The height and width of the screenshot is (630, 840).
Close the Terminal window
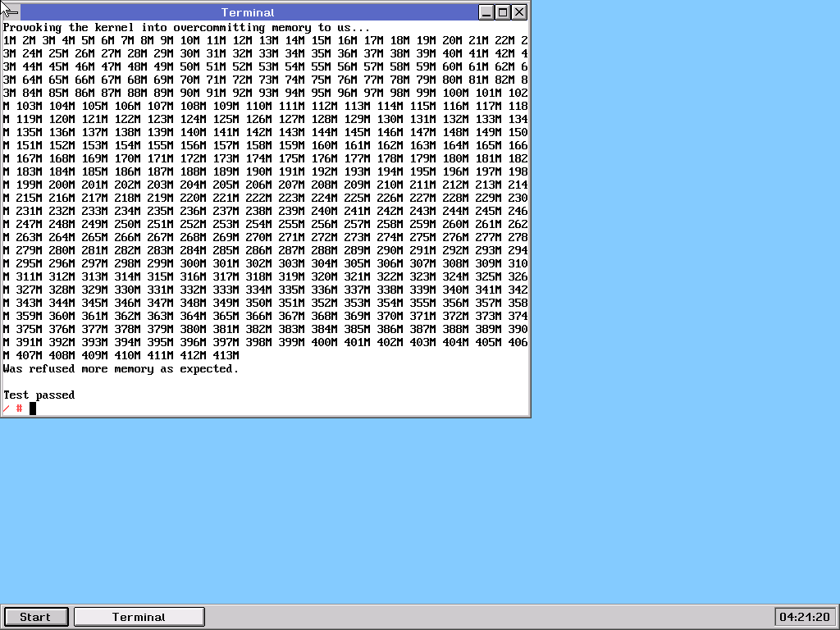519,12
